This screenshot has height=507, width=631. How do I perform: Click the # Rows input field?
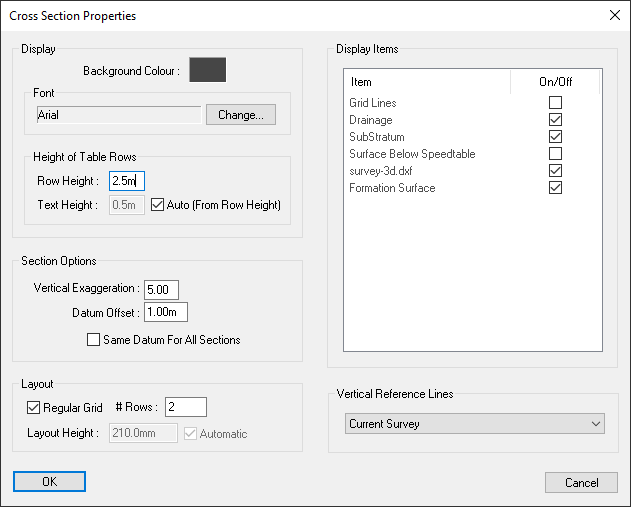[x=186, y=407]
